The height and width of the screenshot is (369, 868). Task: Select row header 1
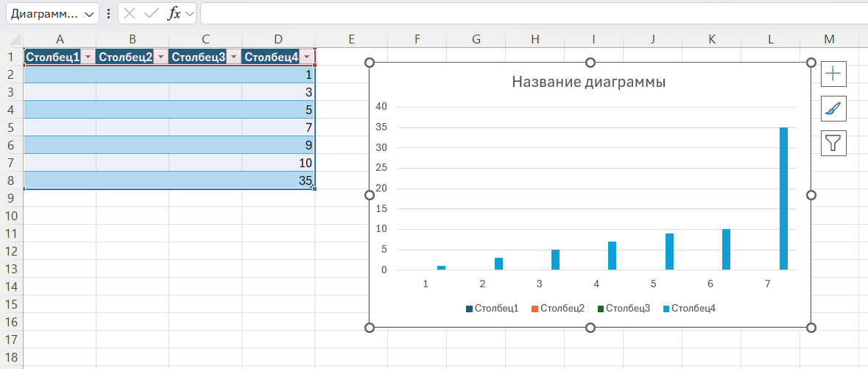coord(11,57)
